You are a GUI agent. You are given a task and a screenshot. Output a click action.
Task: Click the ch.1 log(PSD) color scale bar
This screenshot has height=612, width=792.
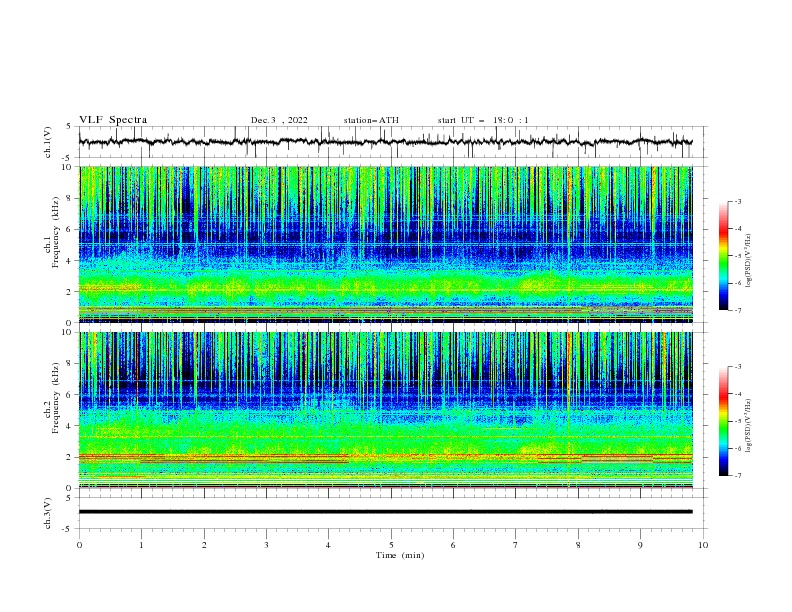click(x=724, y=256)
